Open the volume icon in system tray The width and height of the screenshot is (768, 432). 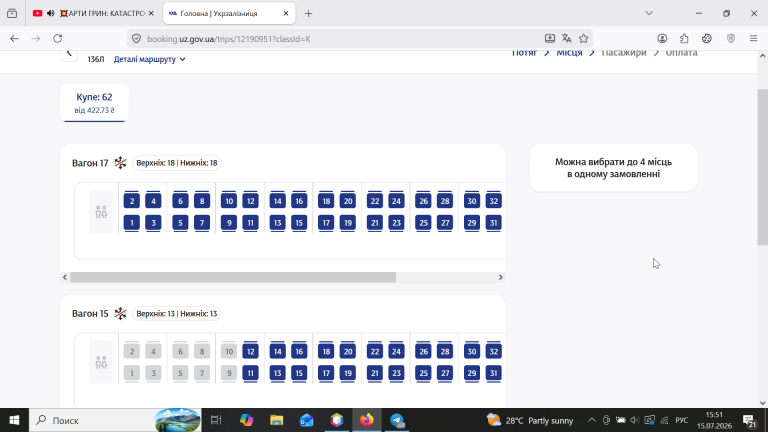pyautogui.click(x=635, y=420)
